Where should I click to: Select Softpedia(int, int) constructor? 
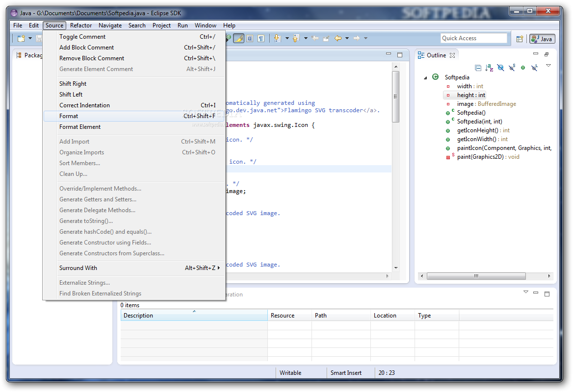pyautogui.click(x=479, y=122)
